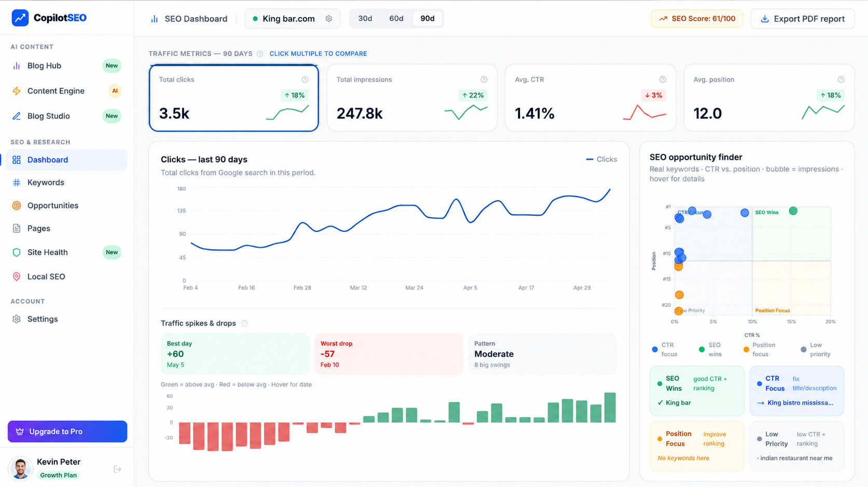Click the Pages document icon
868x487 pixels.
tap(17, 228)
